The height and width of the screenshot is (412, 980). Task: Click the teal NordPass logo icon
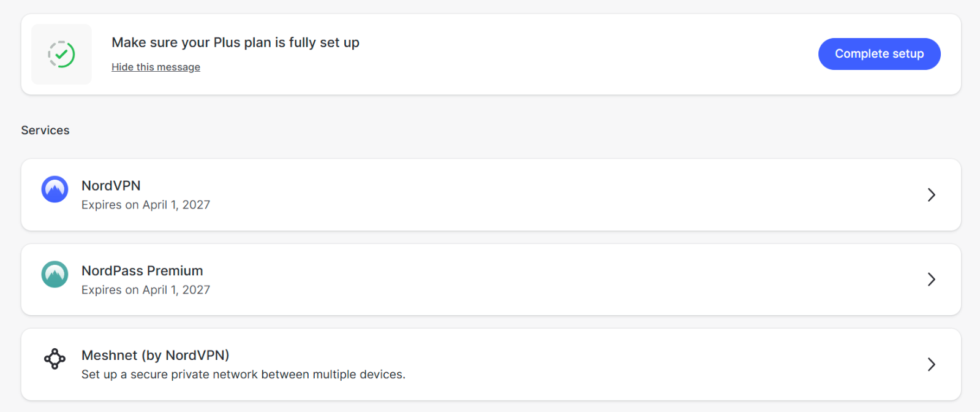(x=55, y=274)
